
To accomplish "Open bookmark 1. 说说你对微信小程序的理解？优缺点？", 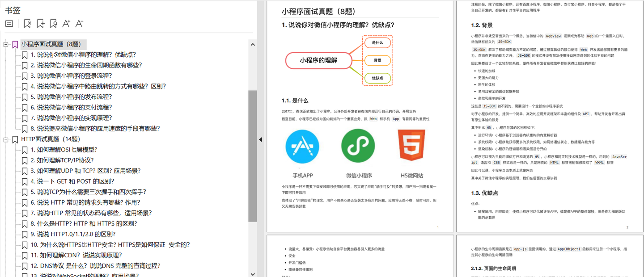I will (83, 55).
